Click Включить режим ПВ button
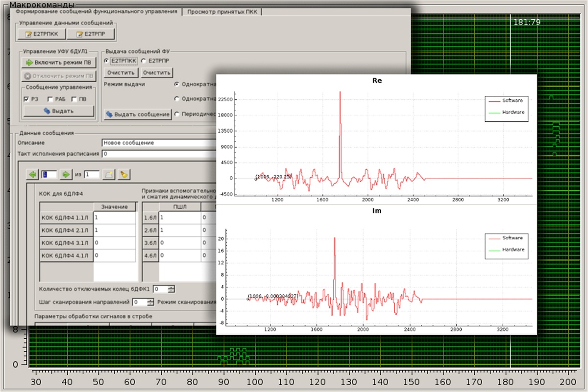The width and height of the screenshot is (588, 392). coord(59,63)
